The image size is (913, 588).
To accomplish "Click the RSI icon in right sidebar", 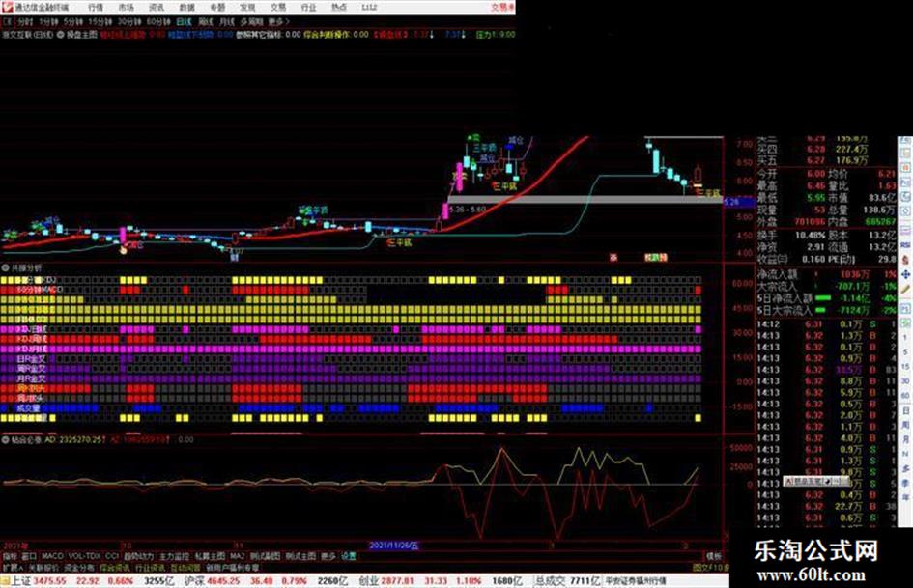I will pyautogui.click(x=905, y=245).
